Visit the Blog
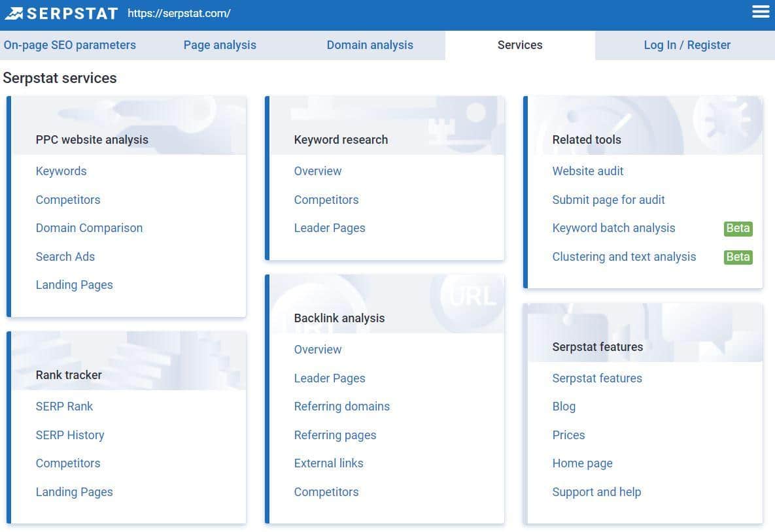Screen dimensions: 775x532 point(564,407)
